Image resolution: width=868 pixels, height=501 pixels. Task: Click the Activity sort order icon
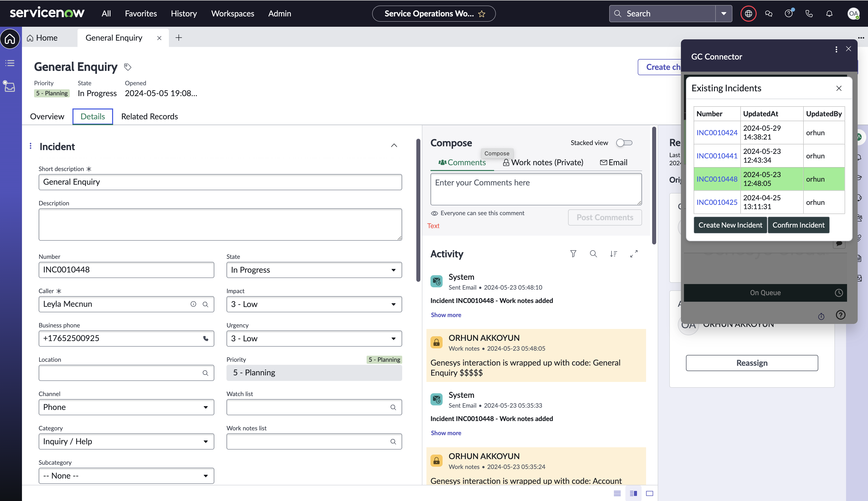coord(614,254)
